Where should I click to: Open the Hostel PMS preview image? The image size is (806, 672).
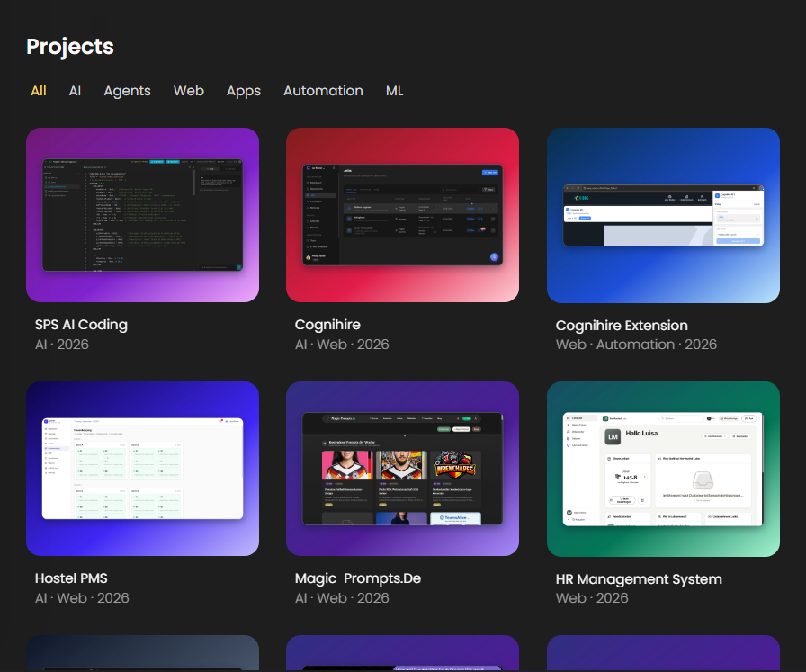(142, 469)
